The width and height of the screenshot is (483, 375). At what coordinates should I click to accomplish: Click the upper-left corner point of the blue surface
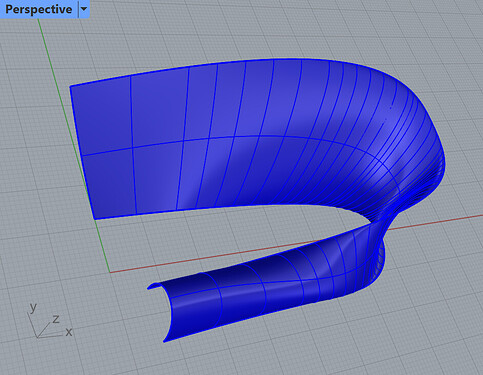70,86
